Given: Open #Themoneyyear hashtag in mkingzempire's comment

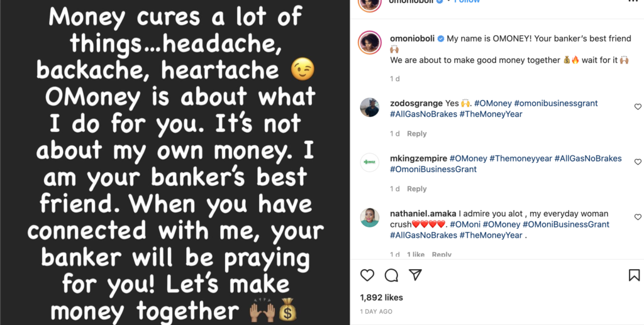Looking at the screenshot, I should 520,158.
